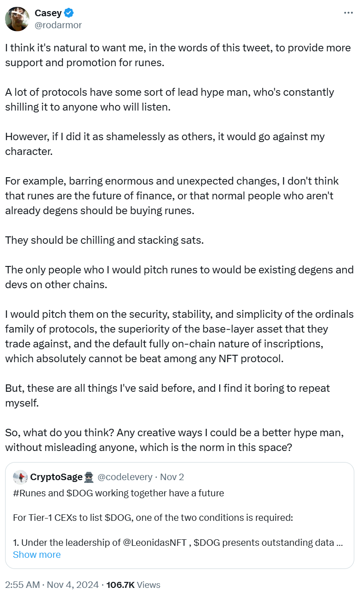The width and height of the screenshot is (364, 599).
Task: Click the 2:55 AM · Nov 4, 2024 timestamp
Action: [52, 585]
